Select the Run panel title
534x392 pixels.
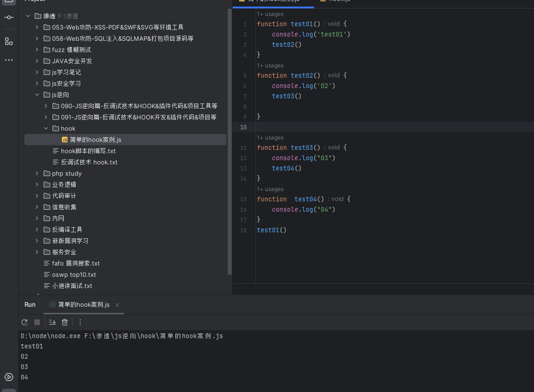[x=30, y=304]
